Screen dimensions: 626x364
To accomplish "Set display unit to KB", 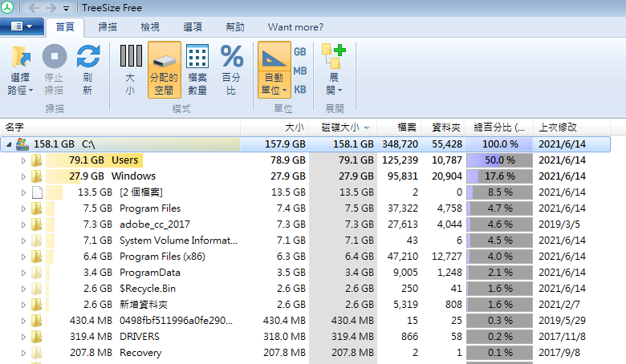I will pyautogui.click(x=300, y=90).
